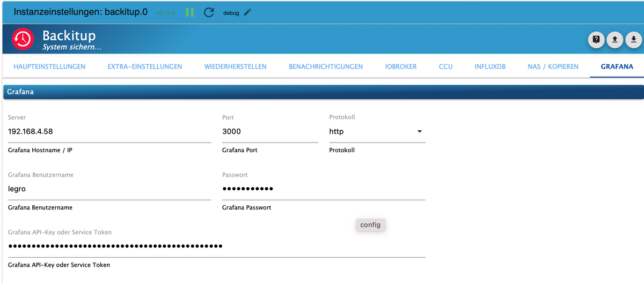Image resolution: width=644 pixels, height=284 pixels.
Task: Edit the debug log level pencil
Action: point(247,12)
